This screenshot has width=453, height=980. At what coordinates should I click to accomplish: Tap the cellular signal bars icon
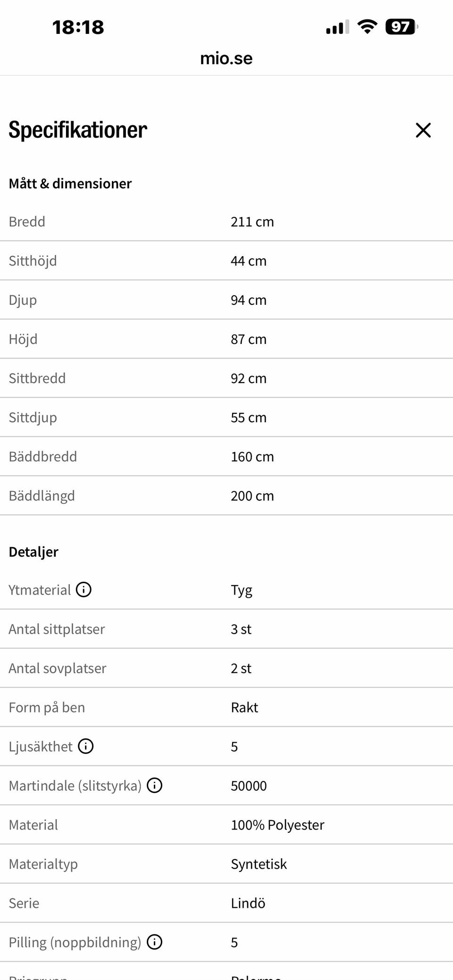point(337,27)
